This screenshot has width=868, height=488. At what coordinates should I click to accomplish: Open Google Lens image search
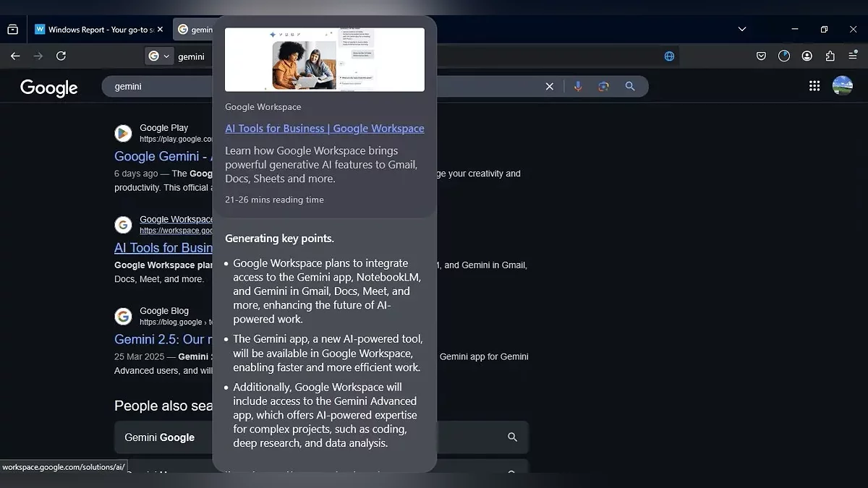click(x=603, y=86)
